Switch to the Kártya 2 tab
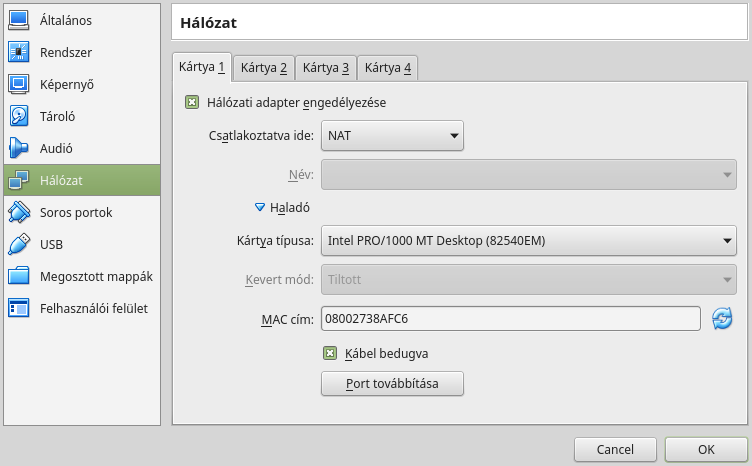The image size is (752, 466). [x=264, y=68]
